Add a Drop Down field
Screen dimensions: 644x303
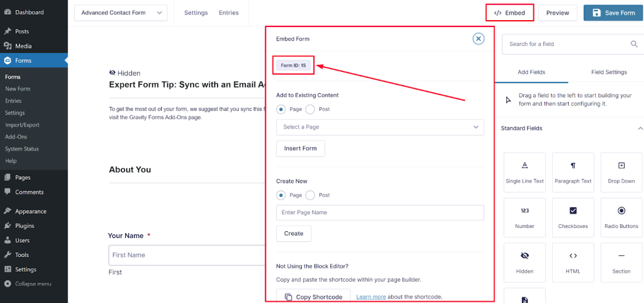pos(621,173)
